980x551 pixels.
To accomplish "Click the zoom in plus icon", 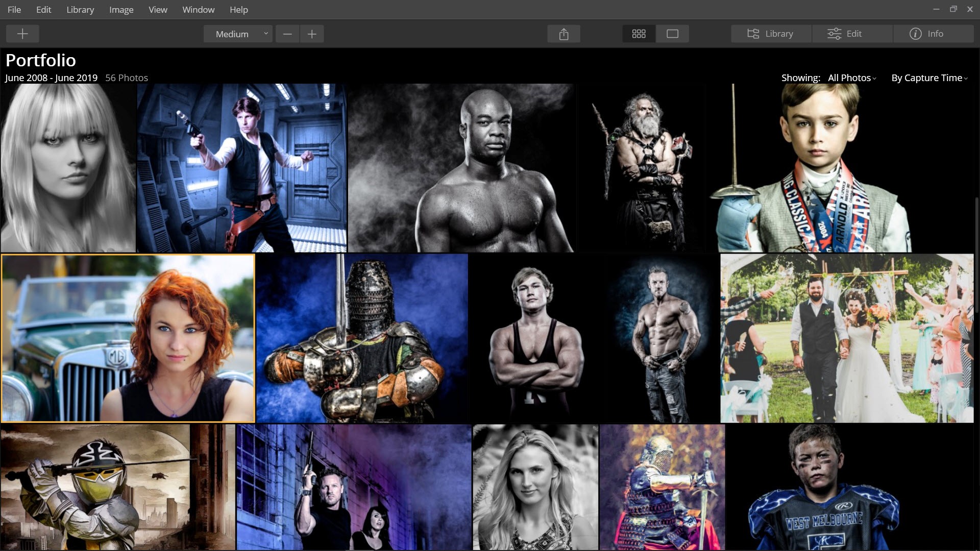I will (x=312, y=34).
